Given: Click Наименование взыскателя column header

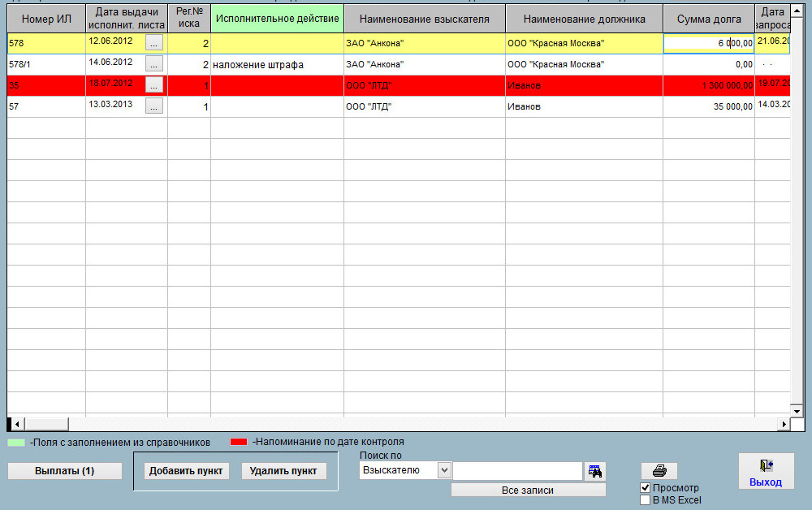Looking at the screenshot, I should coord(425,19).
